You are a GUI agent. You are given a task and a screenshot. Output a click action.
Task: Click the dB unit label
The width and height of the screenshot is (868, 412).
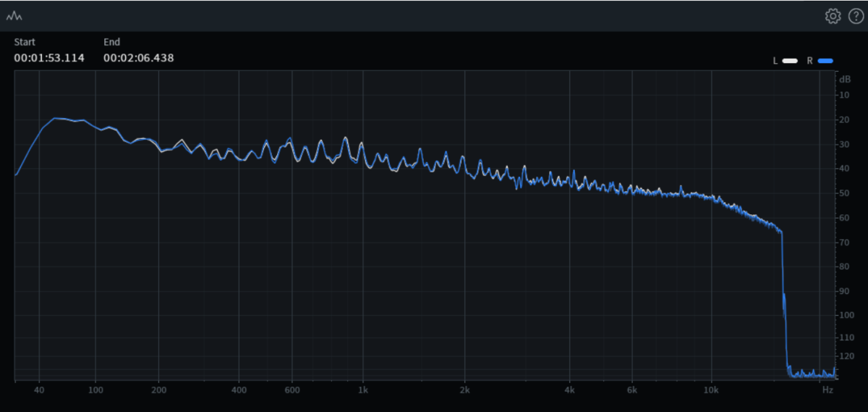(x=845, y=78)
